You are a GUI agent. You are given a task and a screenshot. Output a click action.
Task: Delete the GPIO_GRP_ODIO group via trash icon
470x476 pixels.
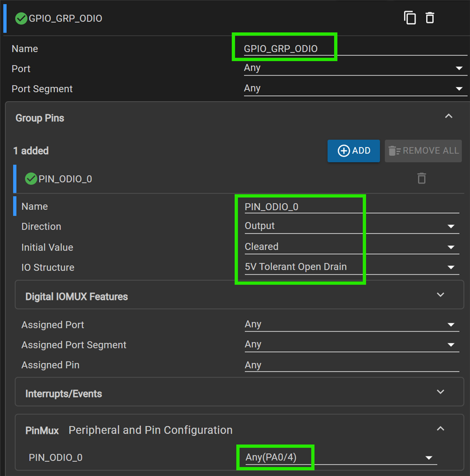[x=430, y=18]
